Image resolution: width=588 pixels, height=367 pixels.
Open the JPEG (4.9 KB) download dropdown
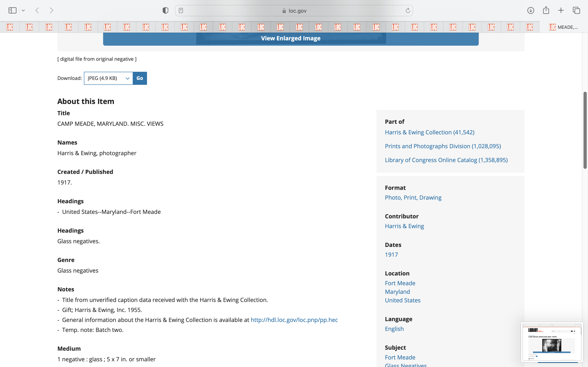point(108,78)
